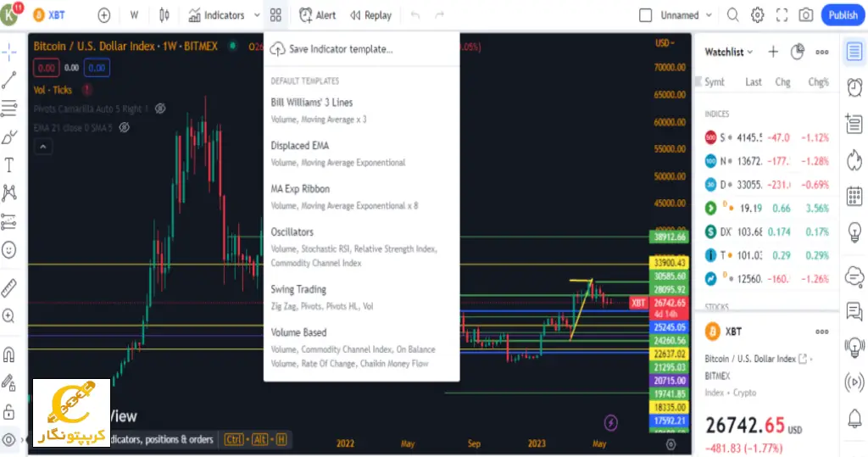Open the Watchlist panel icon in sidebar

point(854,52)
